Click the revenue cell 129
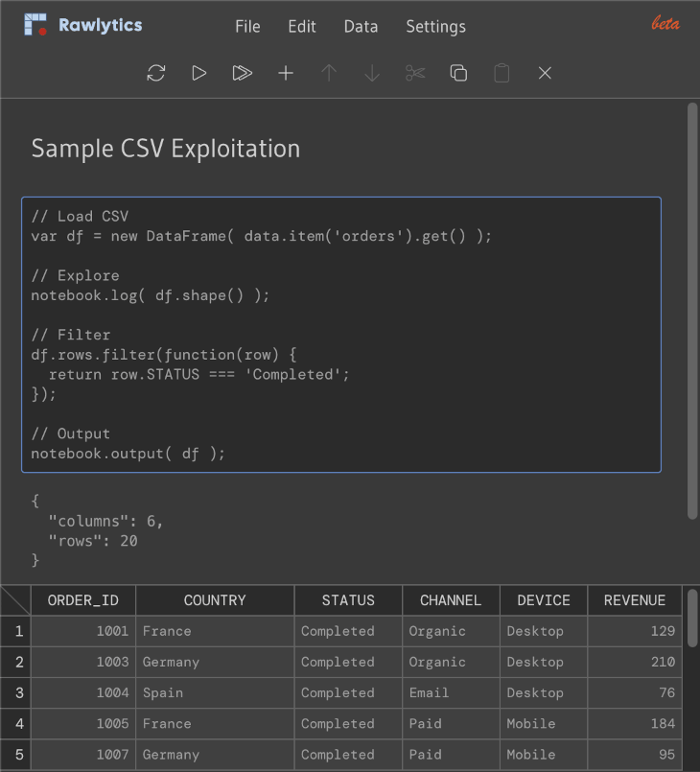700x772 pixels. point(635,631)
